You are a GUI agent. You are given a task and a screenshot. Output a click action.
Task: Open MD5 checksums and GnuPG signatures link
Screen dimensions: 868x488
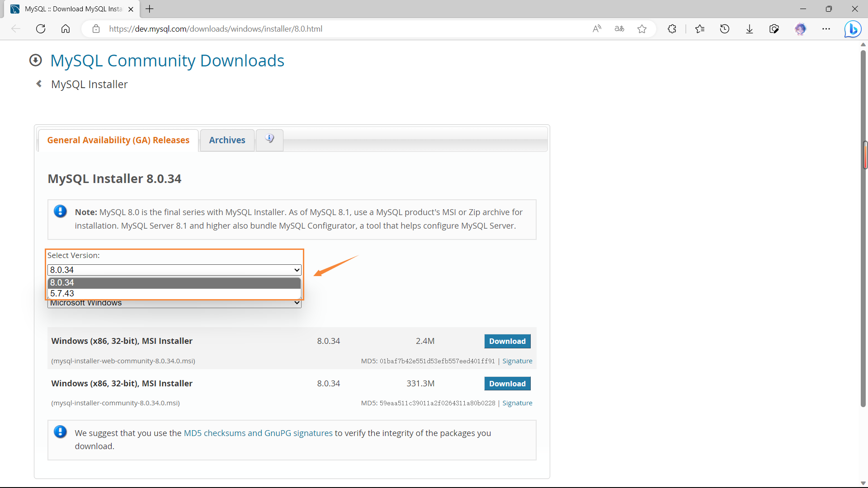pyautogui.click(x=258, y=433)
